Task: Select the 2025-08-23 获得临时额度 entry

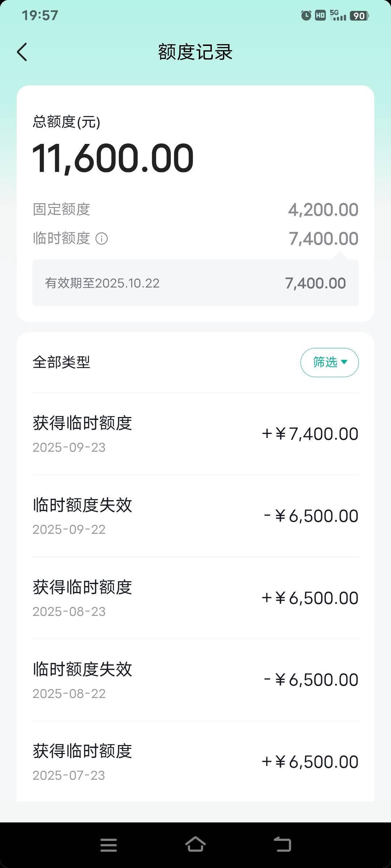Action: (x=195, y=598)
